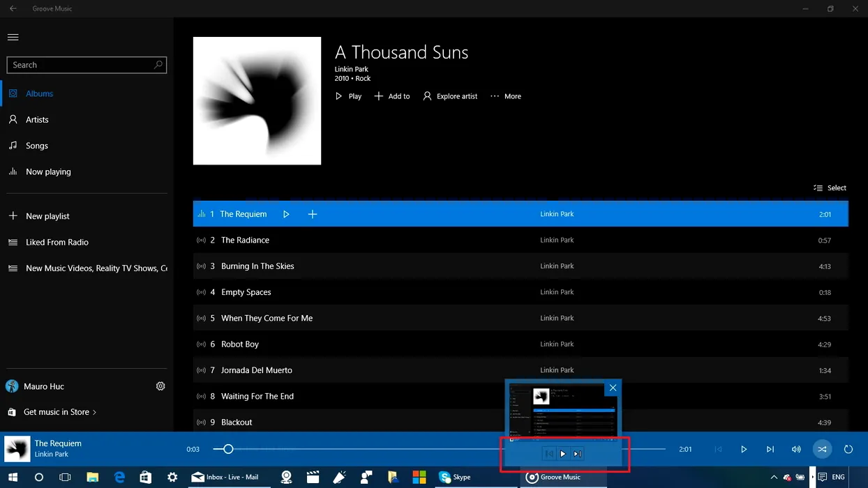Click Explore artist button
868x488 pixels.
[450, 96]
